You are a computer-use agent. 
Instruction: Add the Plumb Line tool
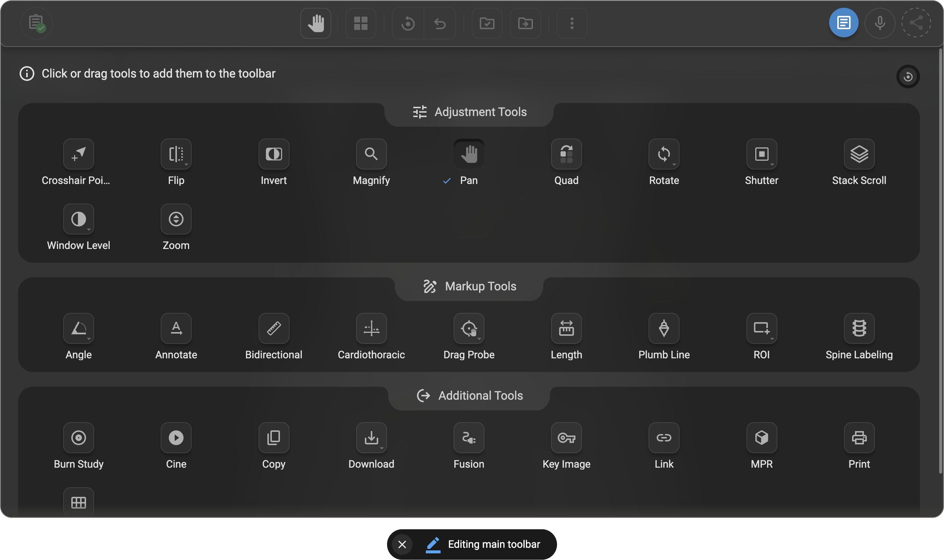tap(664, 329)
